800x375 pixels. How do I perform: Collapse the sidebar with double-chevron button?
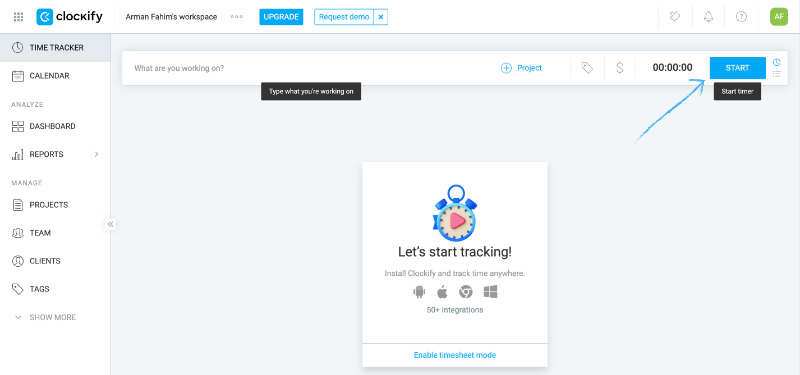[x=111, y=223]
